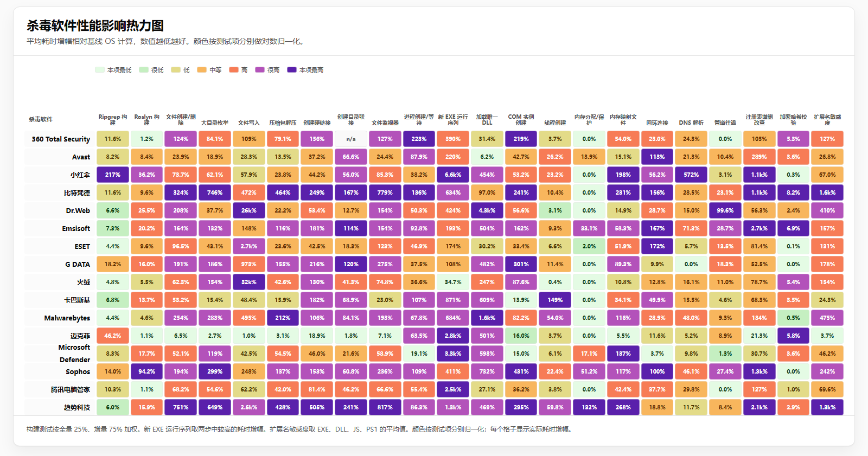This screenshot has width=868, height=456.
Task: Select the 360 Total Security row label
Action: 61,139
